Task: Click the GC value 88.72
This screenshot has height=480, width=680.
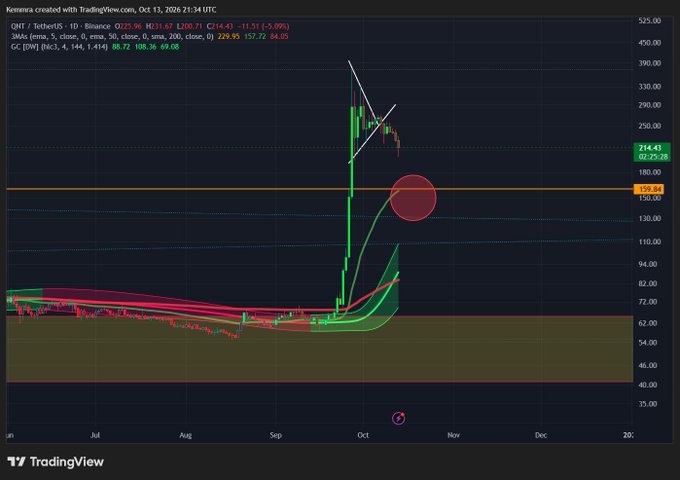Action: tap(121, 46)
